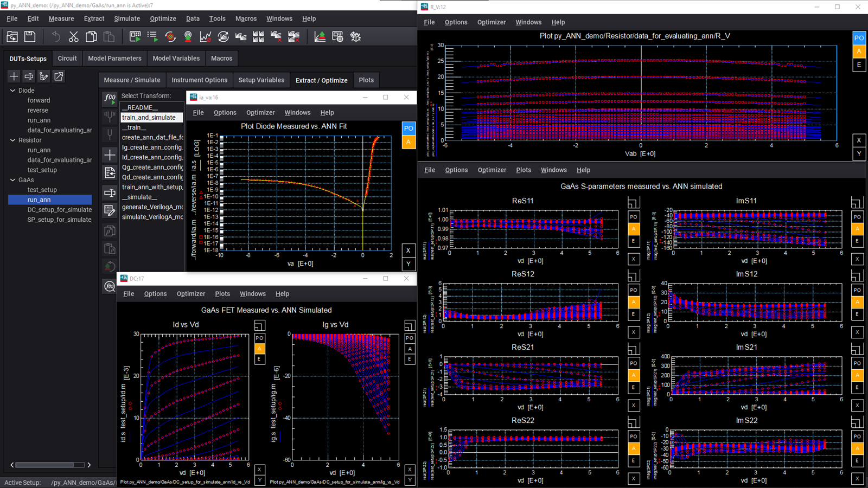Screen dimensions: 868x488
Task: Switch to the Model Parameters tab
Action: tap(114, 58)
